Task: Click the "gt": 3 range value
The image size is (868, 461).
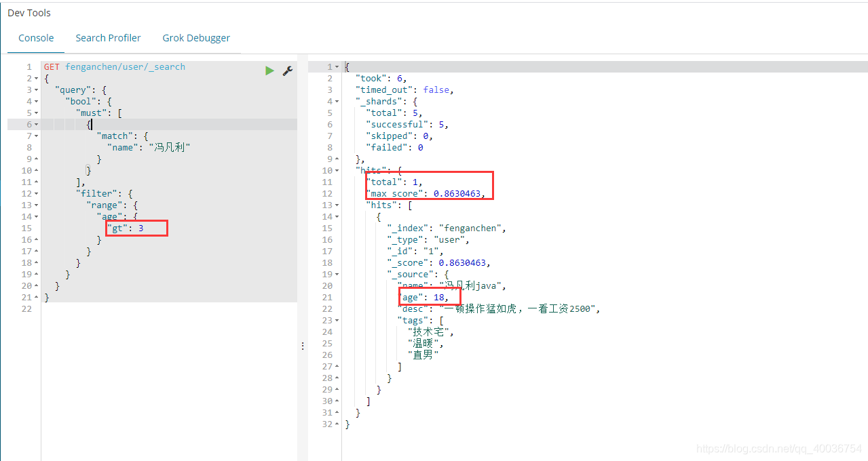Action: (126, 228)
